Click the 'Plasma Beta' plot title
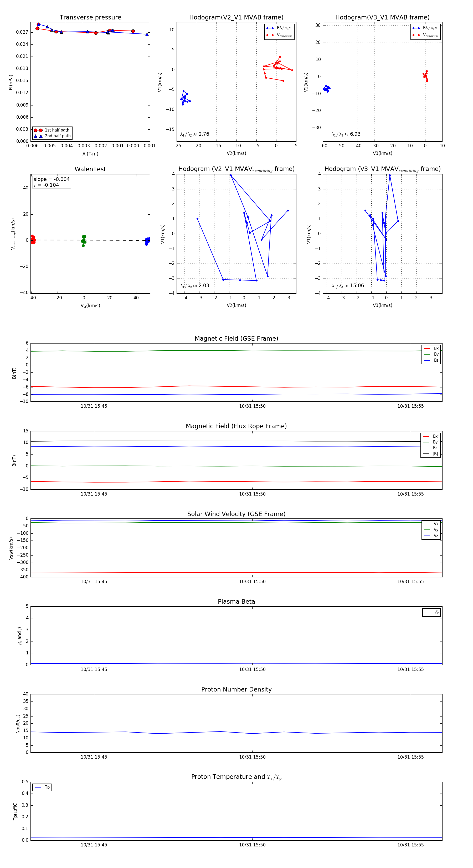 236,602
